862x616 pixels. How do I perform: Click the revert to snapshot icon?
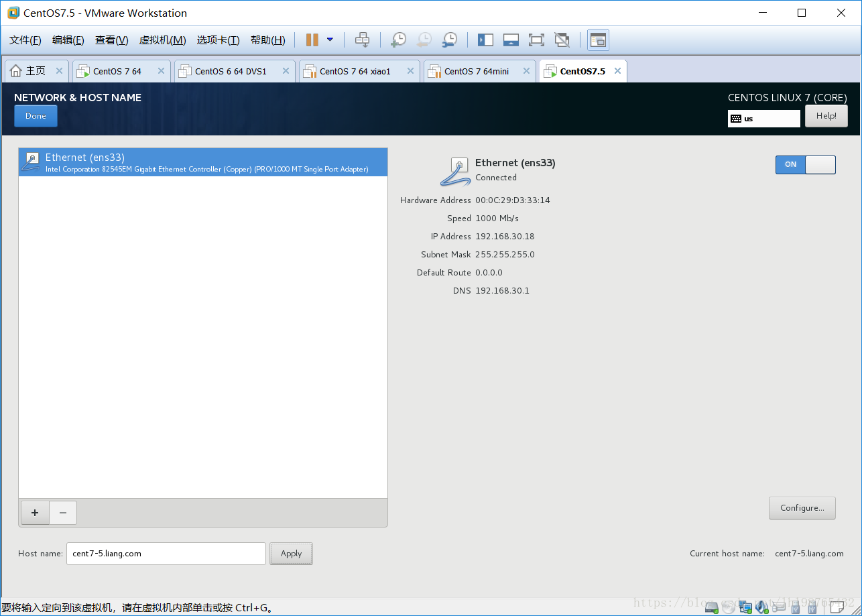pyautogui.click(x=424, y=40)
